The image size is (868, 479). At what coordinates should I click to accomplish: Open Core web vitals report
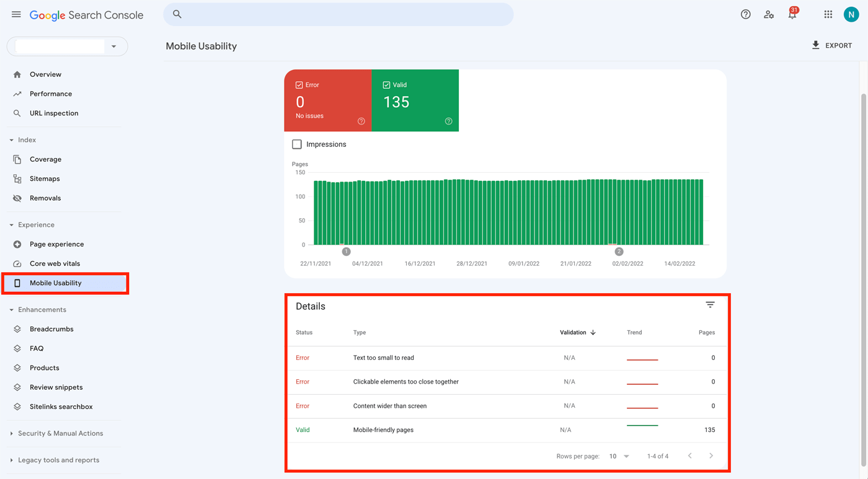55,263
